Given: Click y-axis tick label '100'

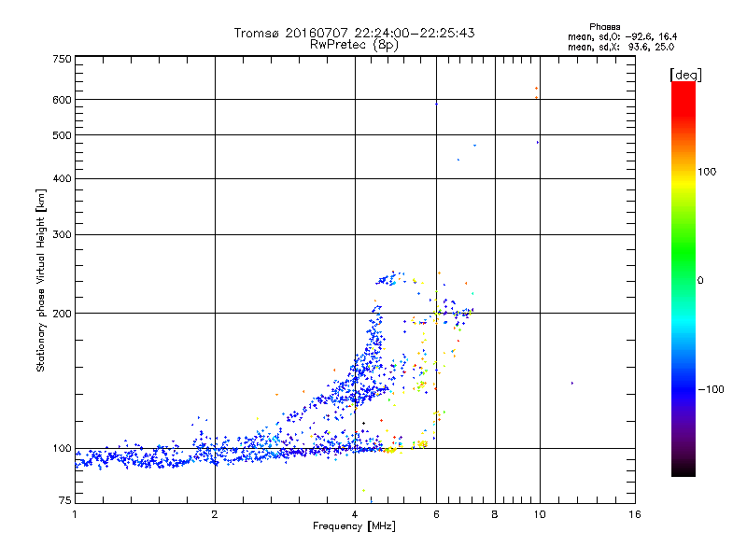Looking at the screenshot, I should [x=62, y=449].
